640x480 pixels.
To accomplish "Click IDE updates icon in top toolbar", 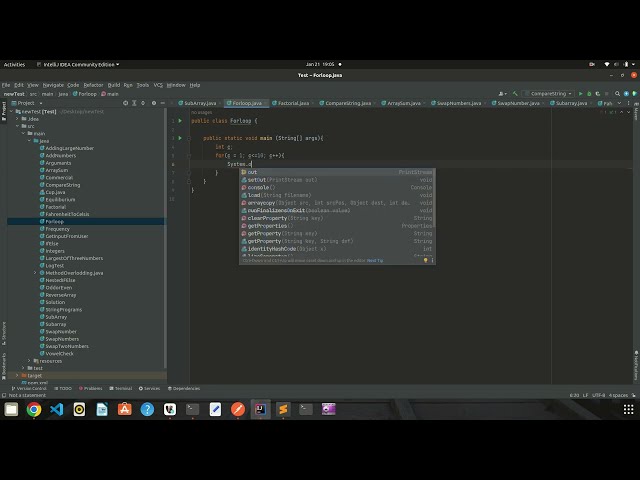I will coord(626,93).
